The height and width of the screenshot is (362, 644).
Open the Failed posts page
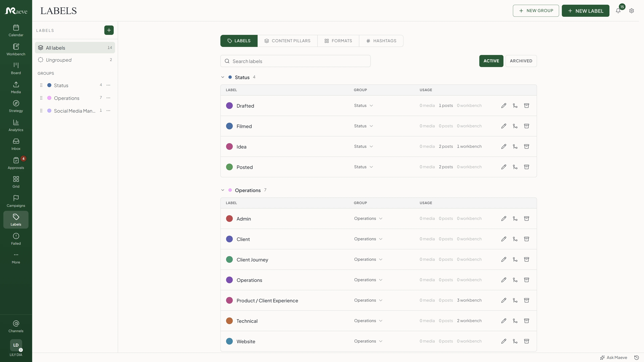point(16,239)
